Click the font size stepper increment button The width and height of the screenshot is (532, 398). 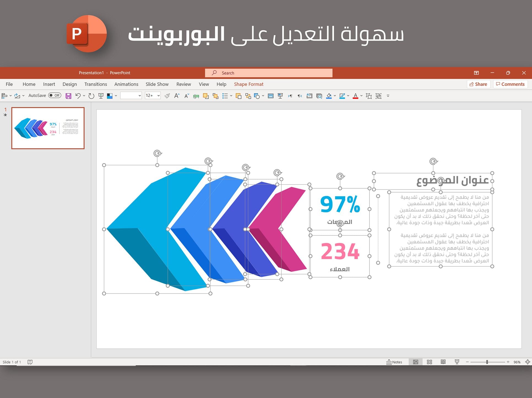click(x=177, y=97)
